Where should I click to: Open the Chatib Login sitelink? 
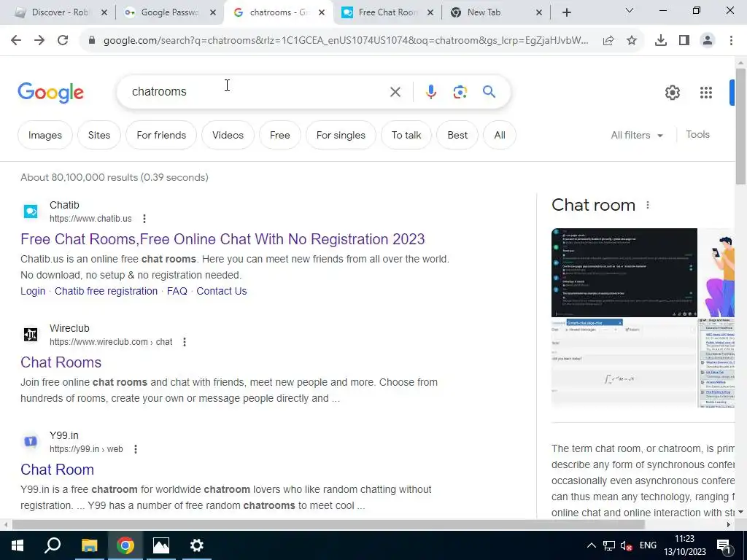tap(33, 291)
